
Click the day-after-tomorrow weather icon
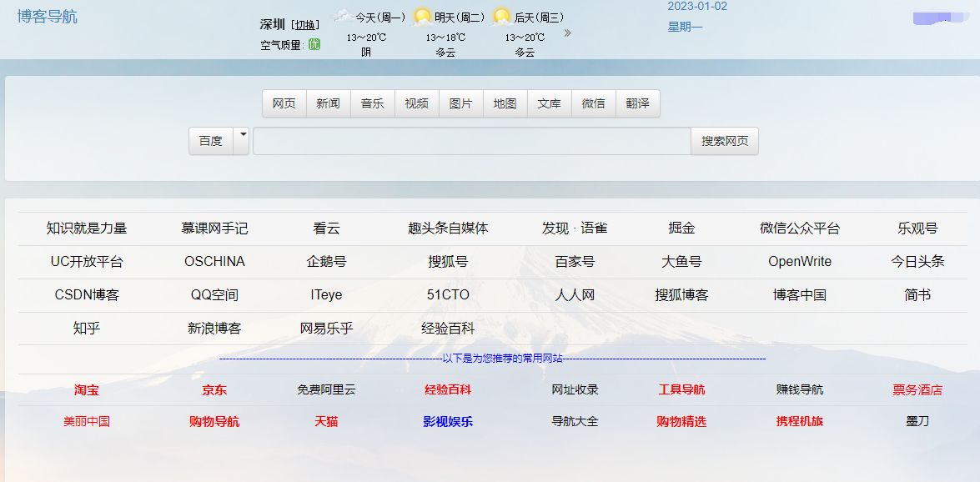pyautogui.click(x=502, y=17)
